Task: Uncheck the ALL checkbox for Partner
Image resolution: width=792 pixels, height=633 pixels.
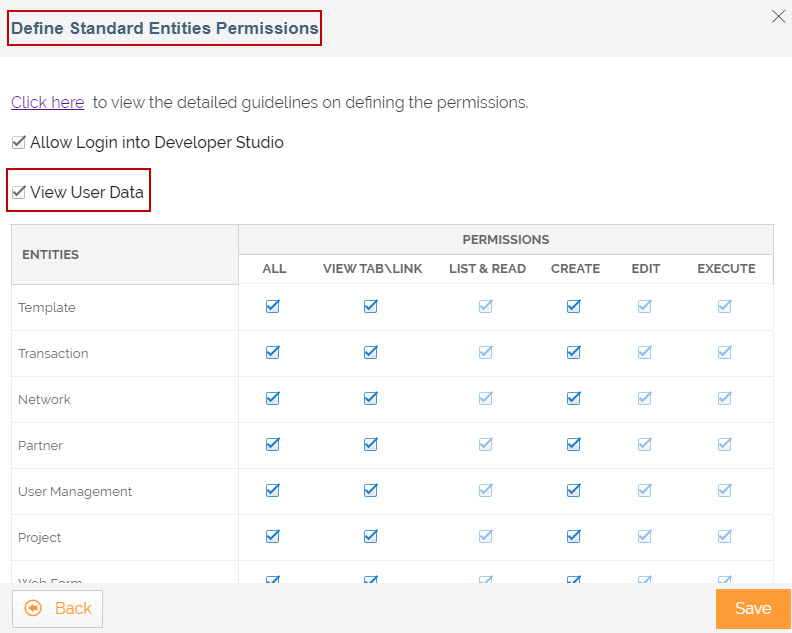Action: (x=273, y=444)
